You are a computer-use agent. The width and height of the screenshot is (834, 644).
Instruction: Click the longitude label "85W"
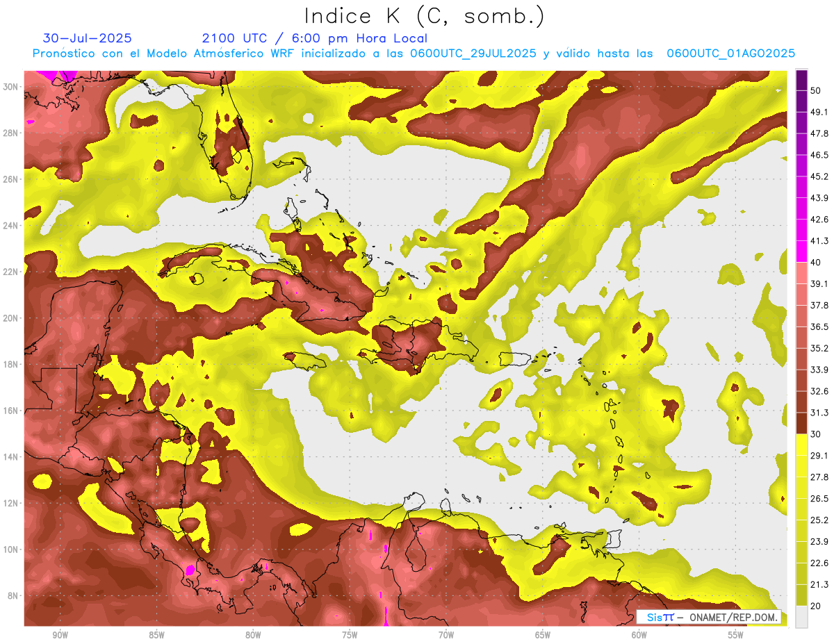click(x=156, y=636)
